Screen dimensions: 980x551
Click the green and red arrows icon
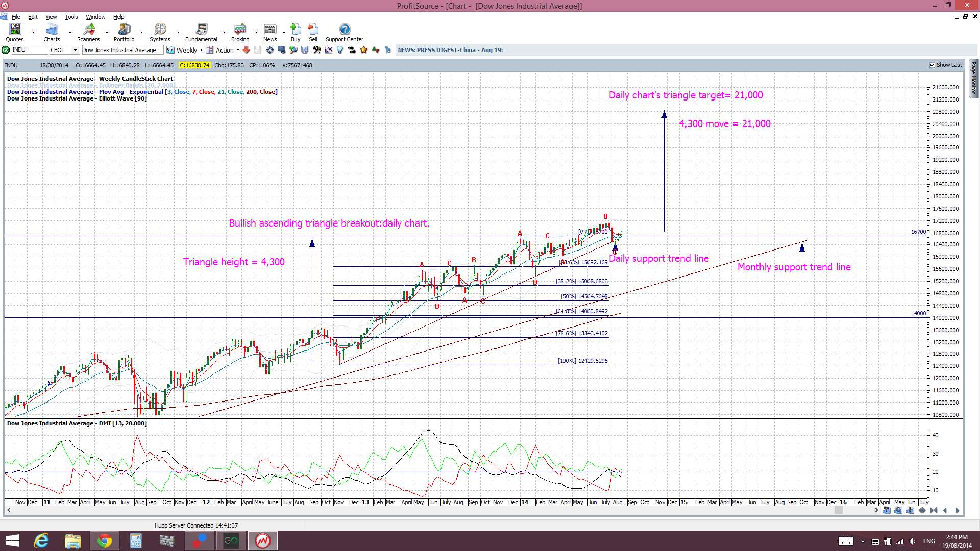coord(376,50)
